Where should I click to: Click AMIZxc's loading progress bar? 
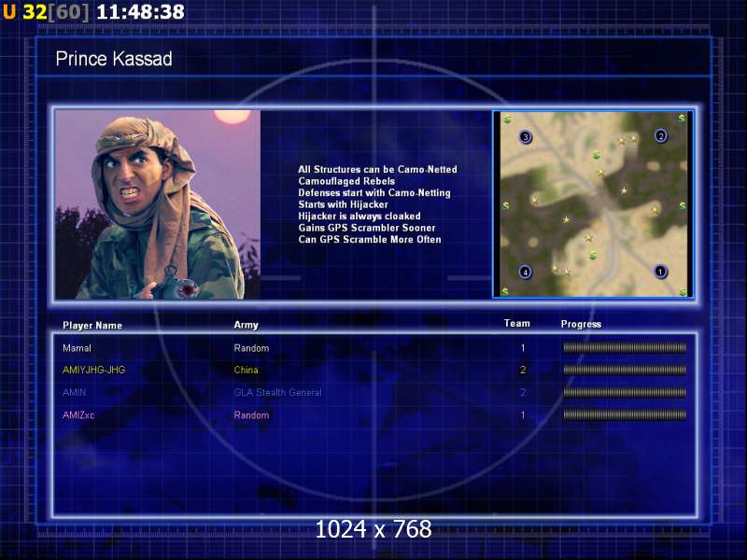point(625,414)
